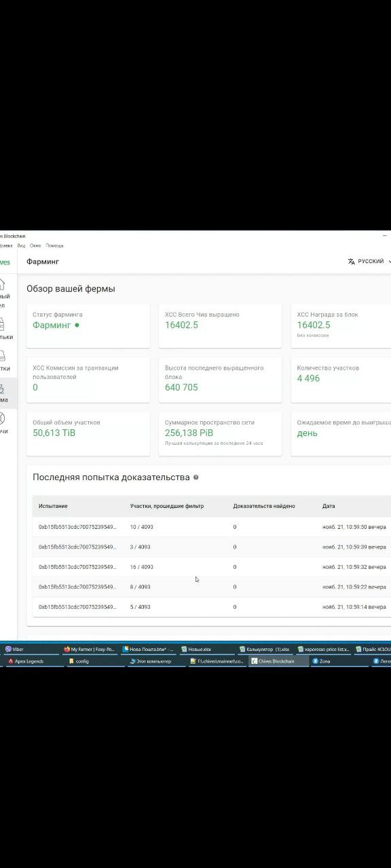Click the 3 / 4093 plots cell
This screenshot has width=391, height=868.
141,547
